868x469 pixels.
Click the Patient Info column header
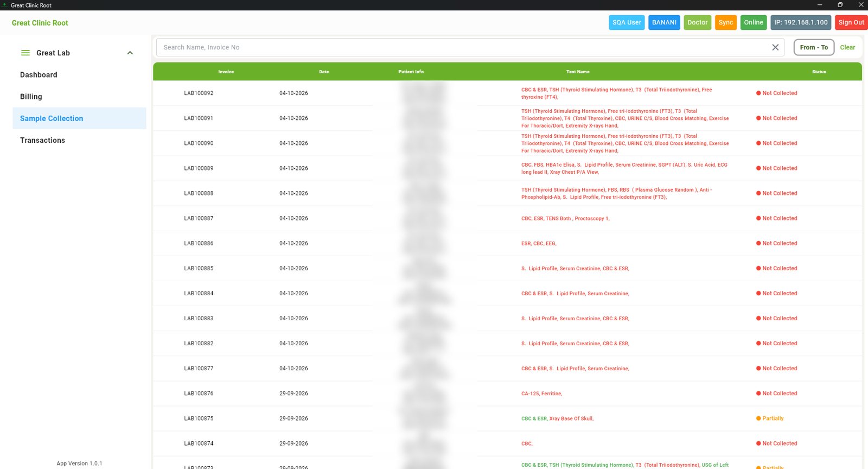(x=411, y=72)
